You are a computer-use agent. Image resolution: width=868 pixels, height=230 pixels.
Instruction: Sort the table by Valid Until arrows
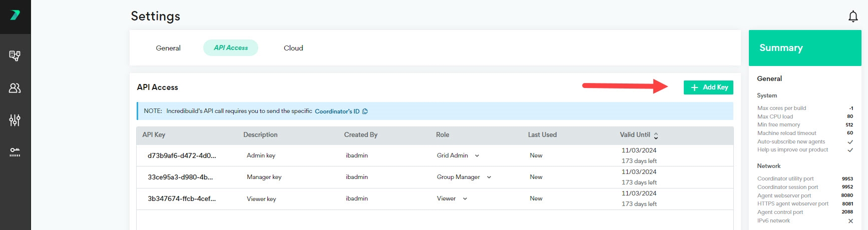point(656,135)
